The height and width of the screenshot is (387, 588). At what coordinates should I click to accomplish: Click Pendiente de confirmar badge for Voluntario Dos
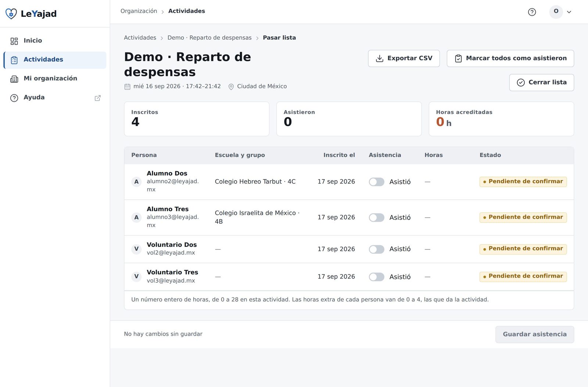[523, 249]
